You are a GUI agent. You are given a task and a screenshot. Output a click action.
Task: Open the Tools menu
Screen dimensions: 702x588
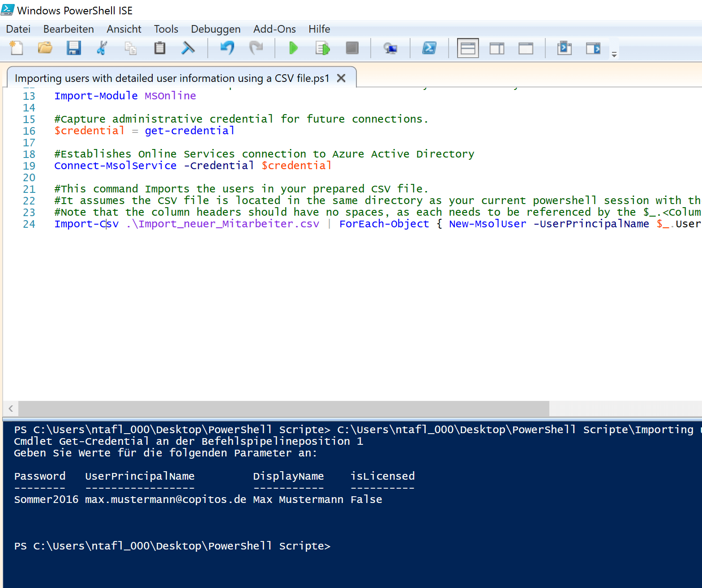click(166, 29)
